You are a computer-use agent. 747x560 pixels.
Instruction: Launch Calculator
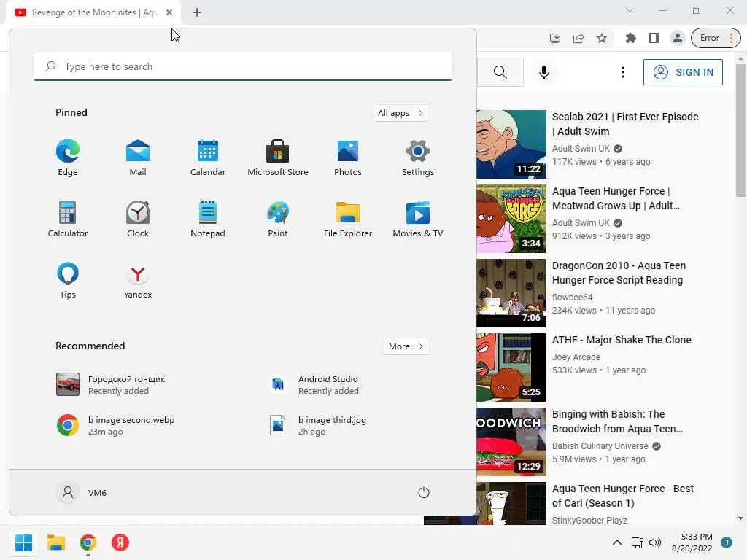[68, 219]
